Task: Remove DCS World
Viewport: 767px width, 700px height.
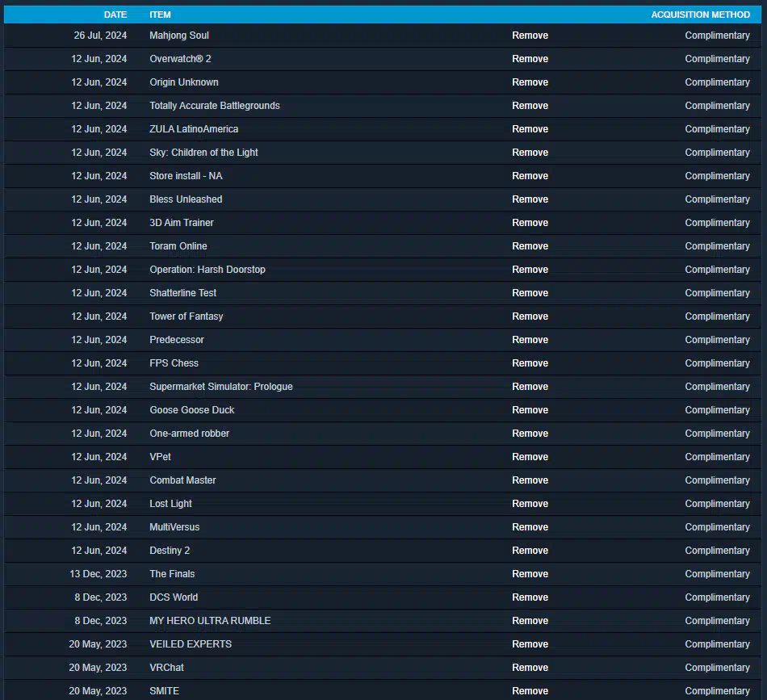Action: tap(530, 597)
